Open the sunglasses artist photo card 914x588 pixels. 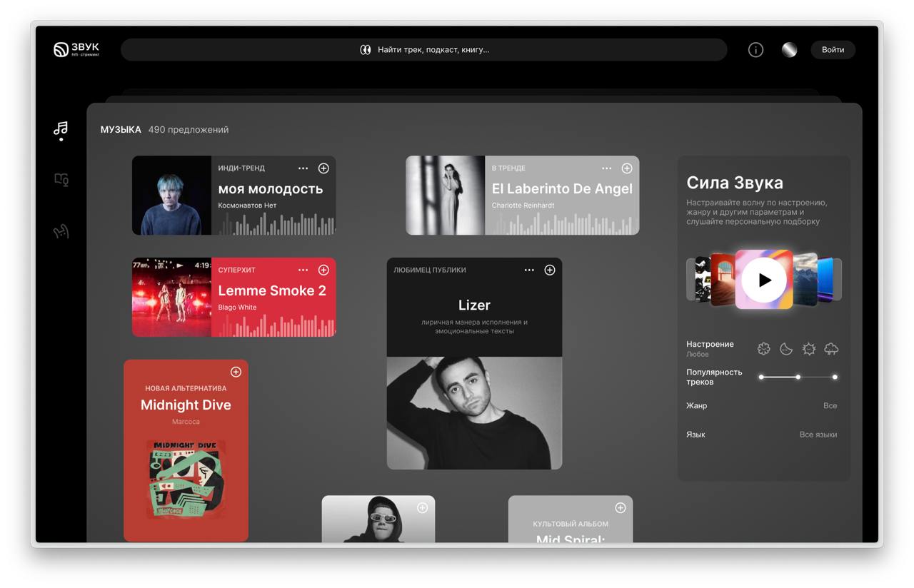(x=378, y=519)
